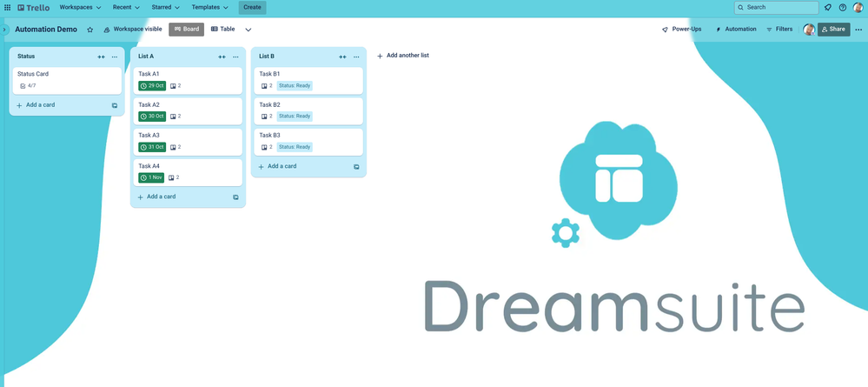Viewport: 868px width, 387px height.
Task: Create card from template in Status list
Action: [115, 105]
